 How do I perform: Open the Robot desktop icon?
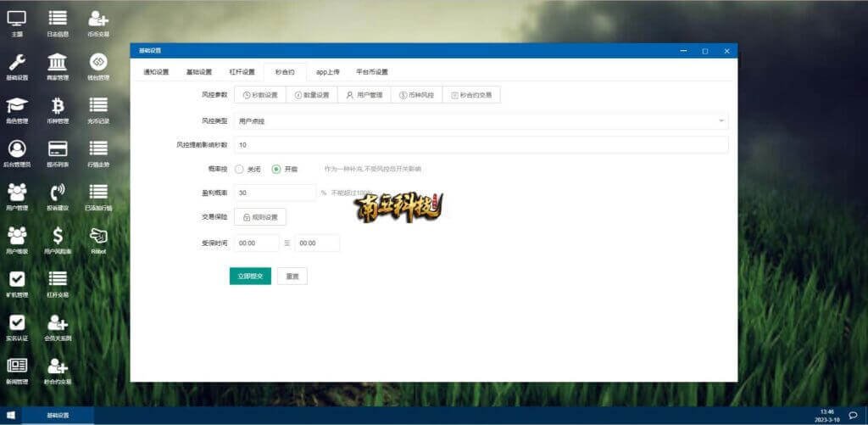98,236
